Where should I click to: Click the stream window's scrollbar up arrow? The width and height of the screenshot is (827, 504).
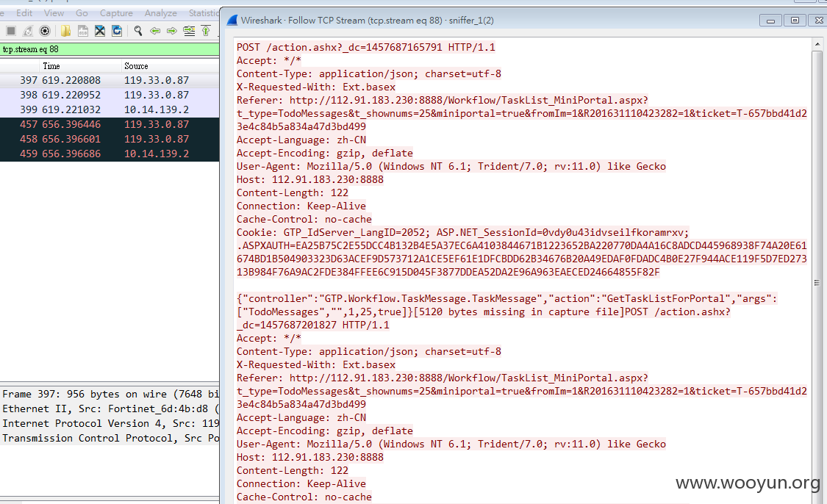pyautogui.click(x=817, y=44)
